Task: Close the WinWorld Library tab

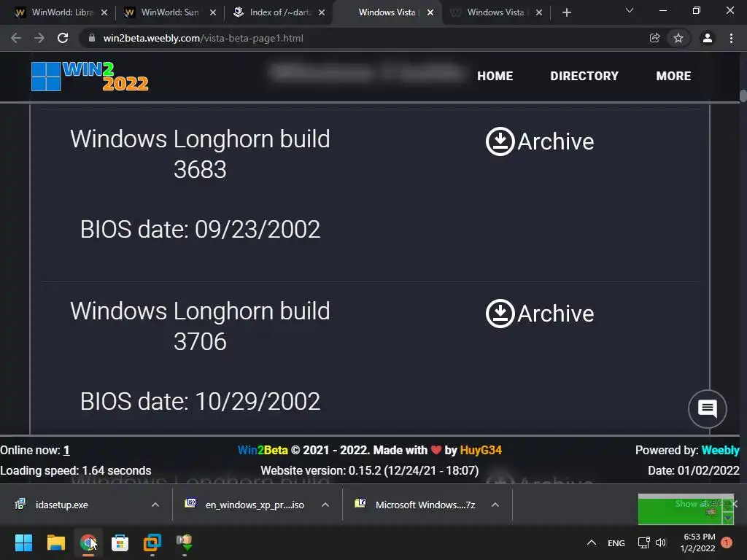Action: pyautogui.click(x=104, y=12)
